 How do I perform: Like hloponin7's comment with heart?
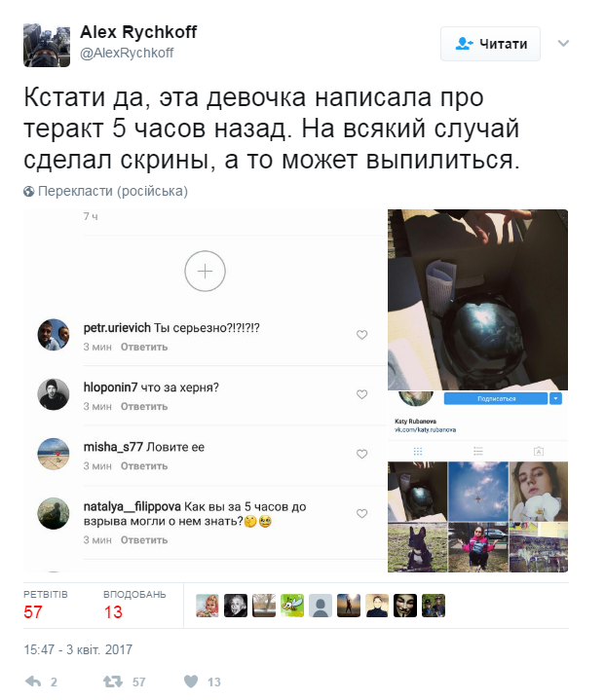coord(361,393)
